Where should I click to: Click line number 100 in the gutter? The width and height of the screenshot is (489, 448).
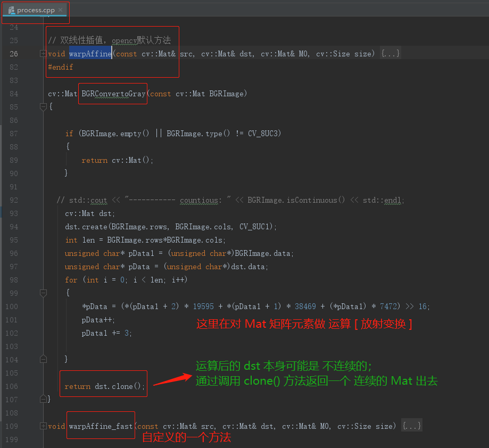12,306
